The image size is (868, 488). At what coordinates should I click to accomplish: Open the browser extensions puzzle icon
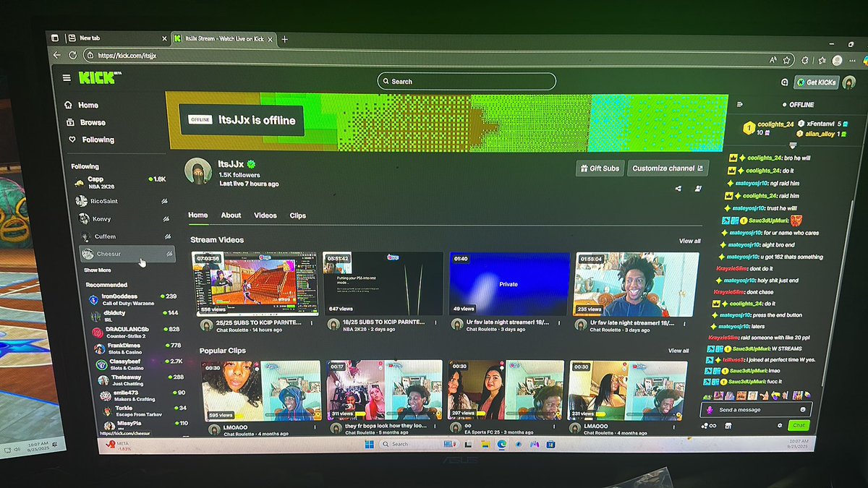tap(805, 60)
